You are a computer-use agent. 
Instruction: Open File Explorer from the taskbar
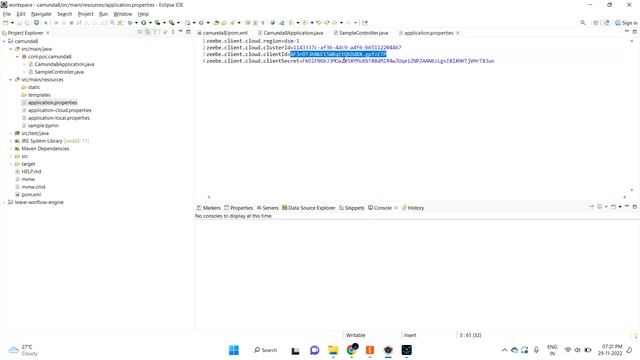click(x=333, y=350)
